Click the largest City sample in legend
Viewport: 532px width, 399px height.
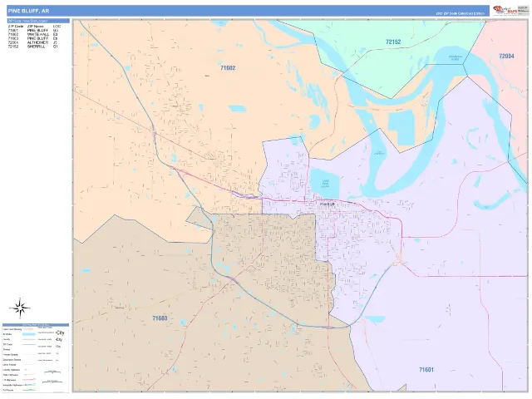[60, 332]
